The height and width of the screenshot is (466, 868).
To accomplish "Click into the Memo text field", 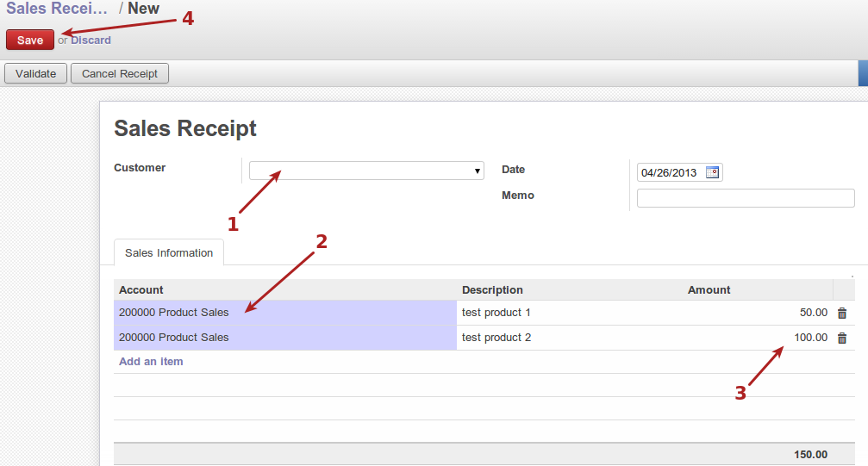I will coord(746,198).
